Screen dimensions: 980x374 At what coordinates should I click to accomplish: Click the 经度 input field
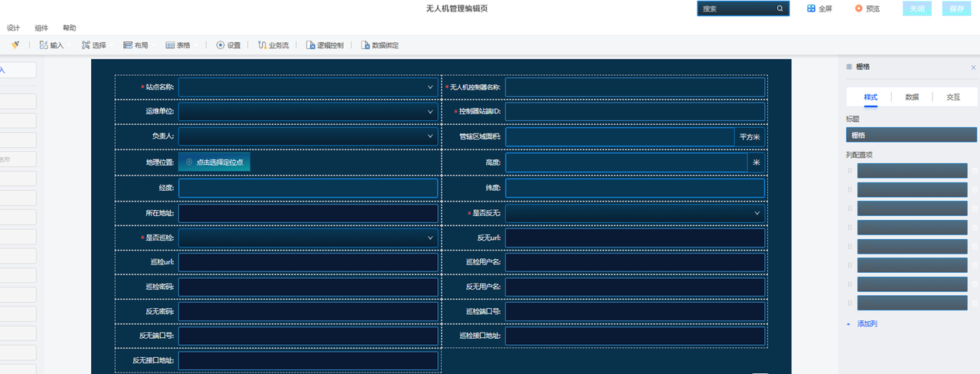308,188
